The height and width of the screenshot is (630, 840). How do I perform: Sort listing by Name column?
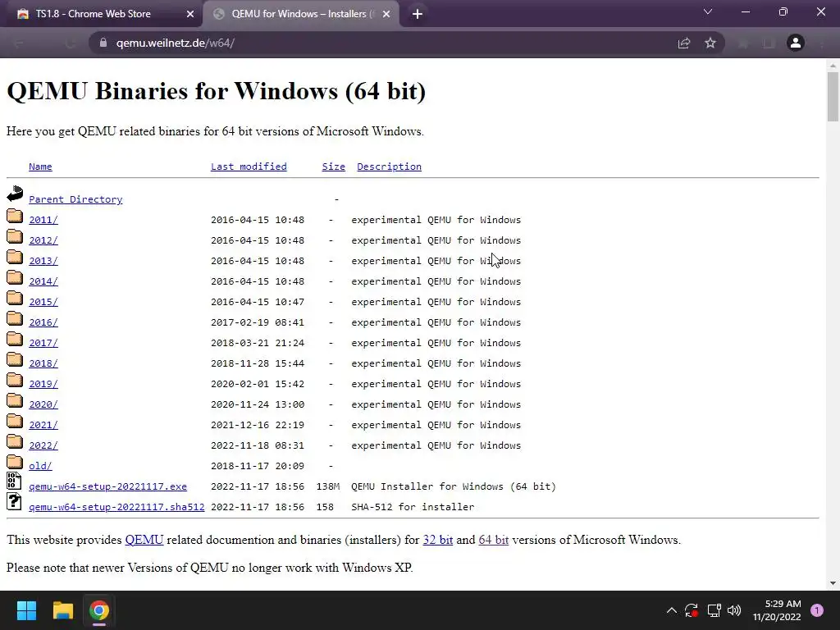[x=40, y=167]
